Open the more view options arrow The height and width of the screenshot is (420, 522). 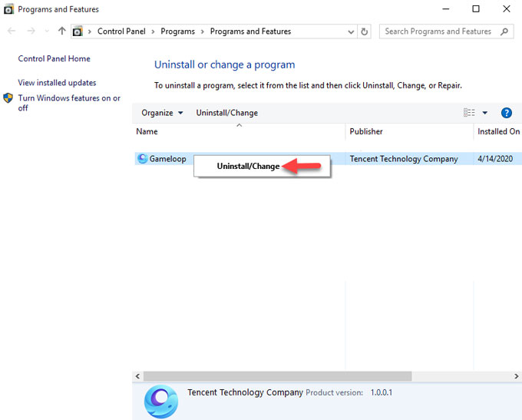point(485,113)
